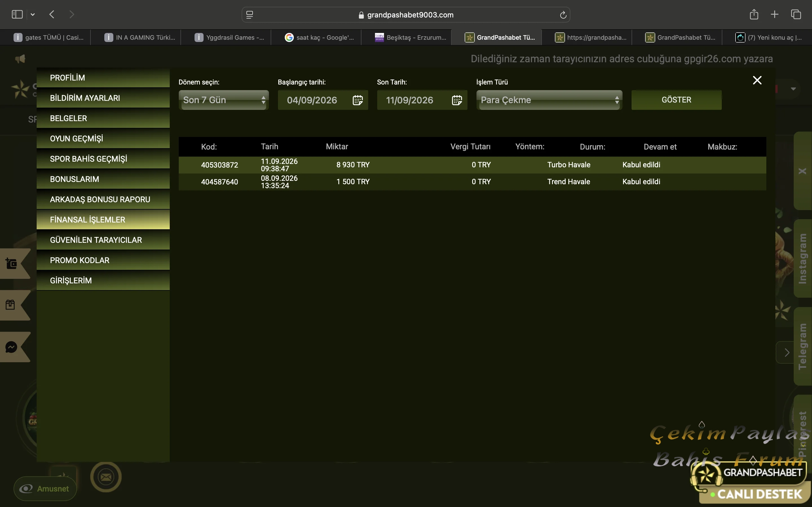This screenshot has height=507, width=812.
Task: Open the FİNANSAL İŞLEMLER menu item
Action: pos(103,220)
